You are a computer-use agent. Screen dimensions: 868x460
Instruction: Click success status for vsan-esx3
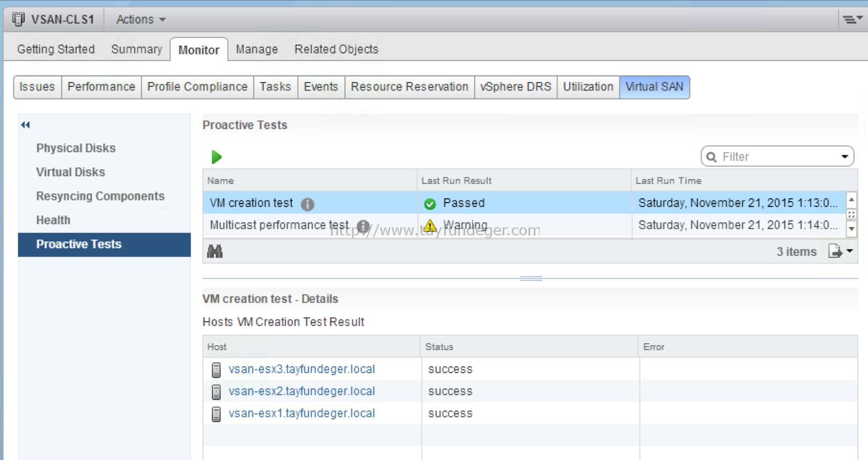pos(451,369)
